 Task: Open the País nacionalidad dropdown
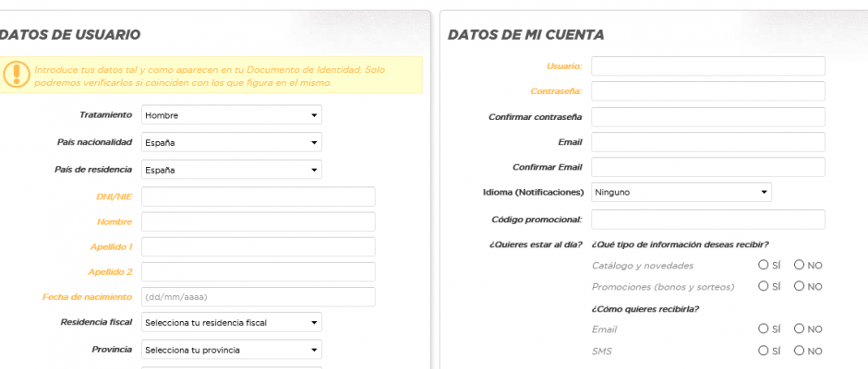pyautogui.click(x=232, y=142)
